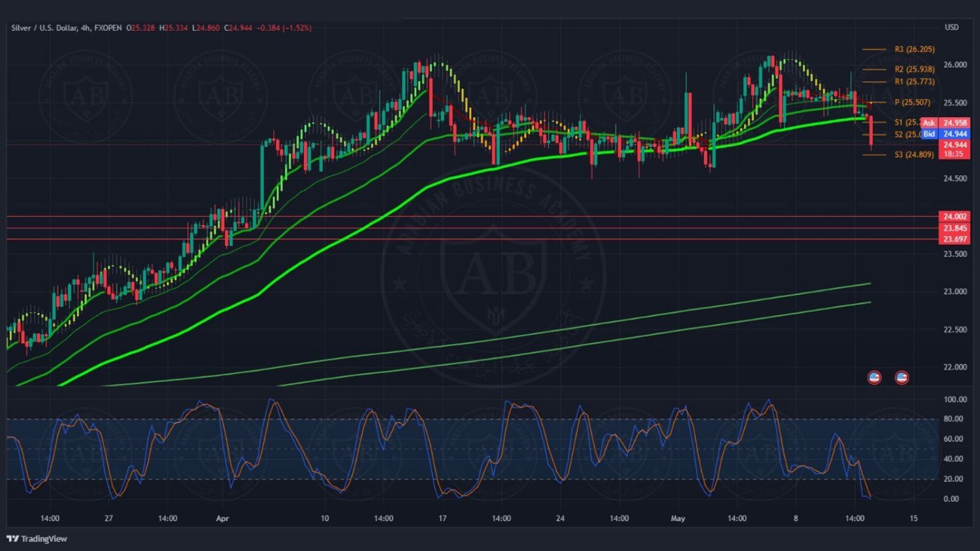Image resolution: width=980 pixels, height=551 pixels.
Task: Click the 23.000 price axis tick
Action: click(955, 292)
